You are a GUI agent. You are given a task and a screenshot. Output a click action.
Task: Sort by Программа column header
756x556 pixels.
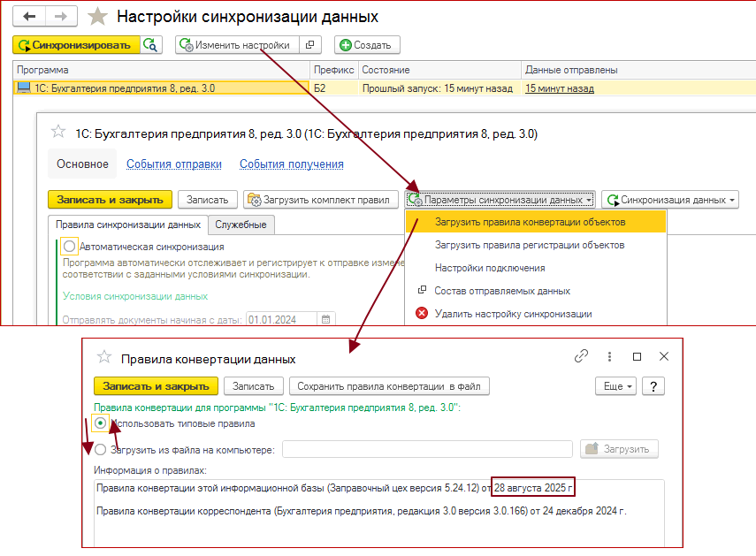tap(161, 70)
